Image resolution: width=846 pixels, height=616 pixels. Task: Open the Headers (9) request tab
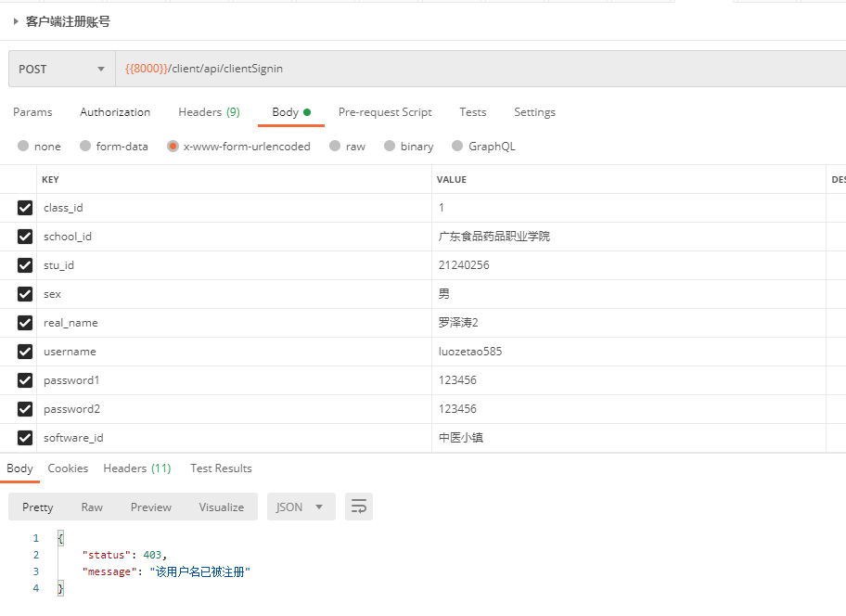[209, 112]
